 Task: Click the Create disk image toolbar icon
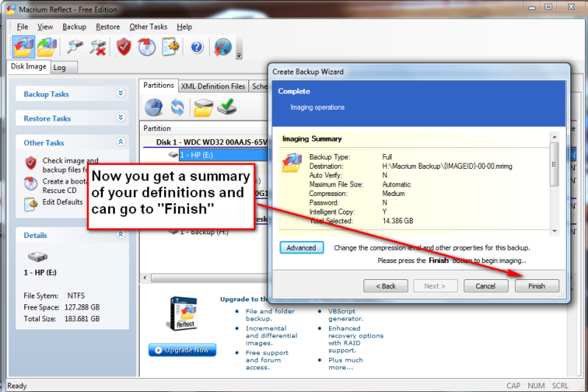coord(24,47)
